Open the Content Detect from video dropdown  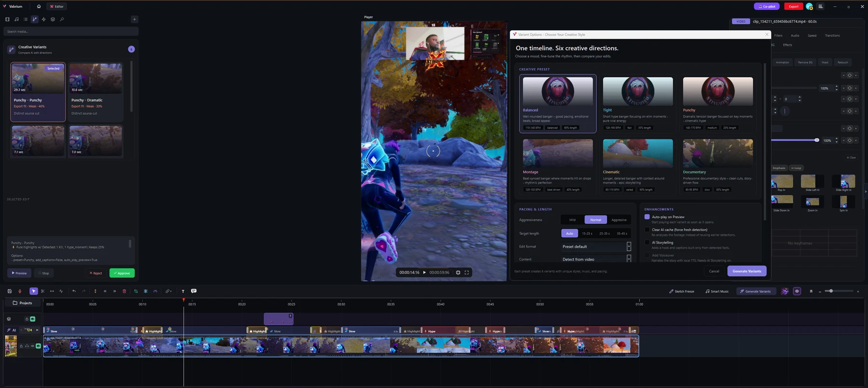[596, 259]
